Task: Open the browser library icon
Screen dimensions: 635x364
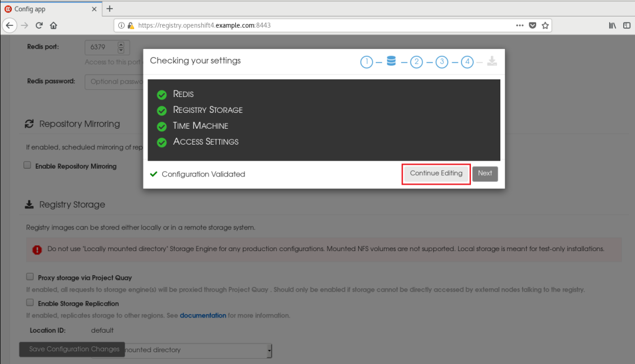Action: click(x=612, y=25)
